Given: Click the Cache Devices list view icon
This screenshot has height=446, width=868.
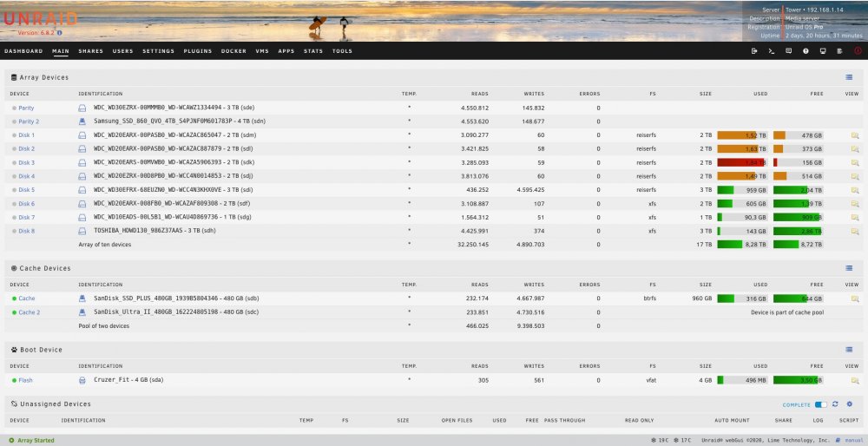Looking at the screenshot, I should click(849, 268).
